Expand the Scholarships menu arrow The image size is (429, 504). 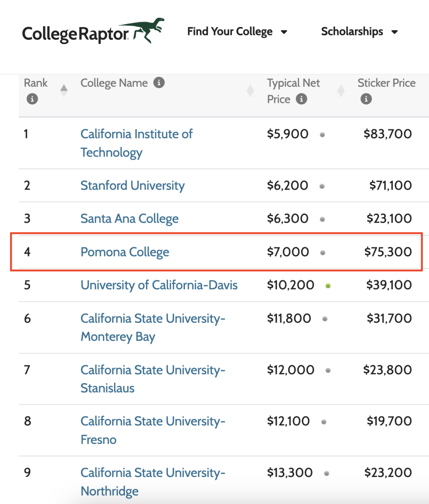click(x=394, y=32)
